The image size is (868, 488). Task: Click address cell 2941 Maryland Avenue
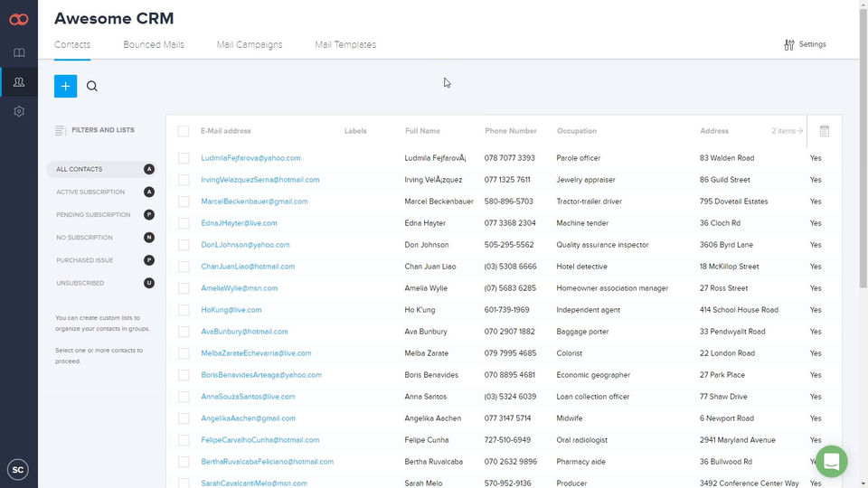click(738, 440)
